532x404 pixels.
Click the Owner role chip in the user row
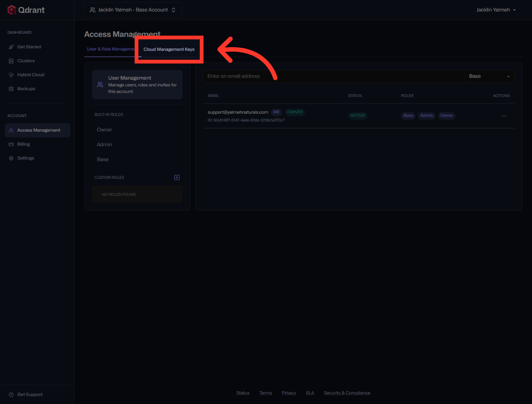click(x=447, y=116)
